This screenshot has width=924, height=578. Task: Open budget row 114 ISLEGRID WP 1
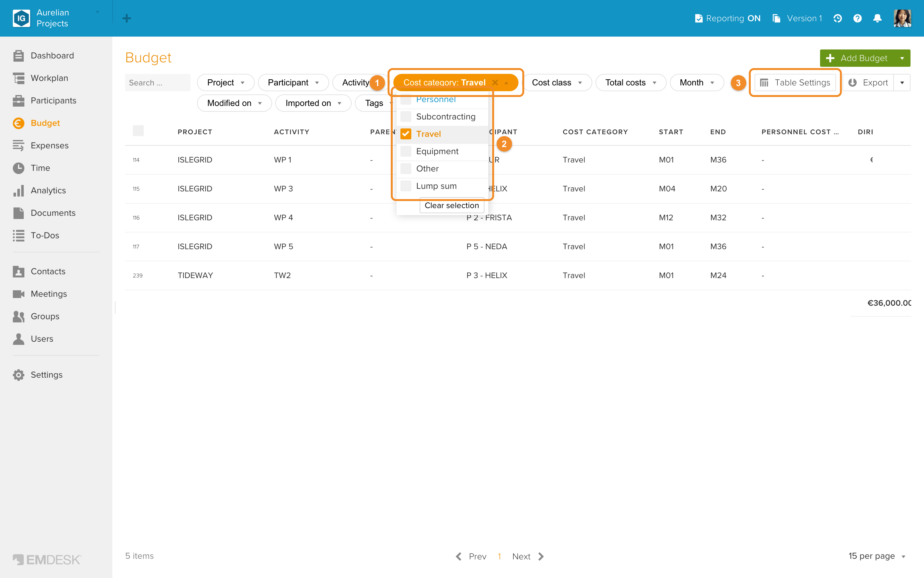[518, 160]
